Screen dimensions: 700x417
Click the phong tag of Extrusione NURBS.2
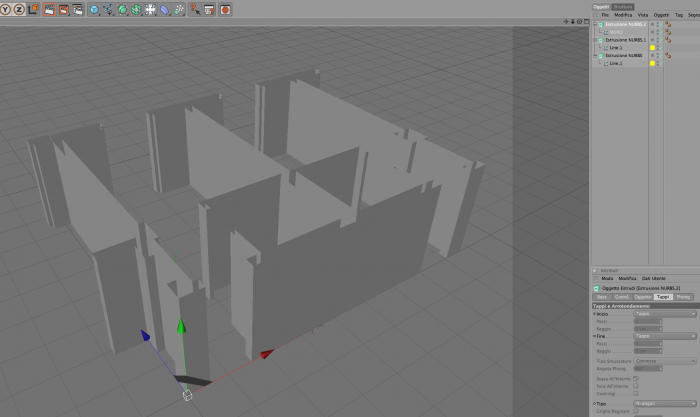668,24
